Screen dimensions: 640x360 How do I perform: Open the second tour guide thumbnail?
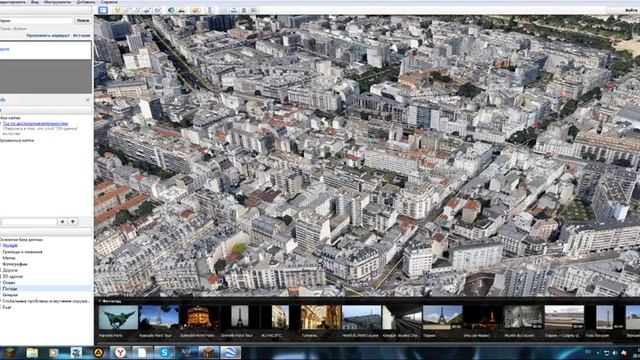pyautogui.click(x=159, y=317)
